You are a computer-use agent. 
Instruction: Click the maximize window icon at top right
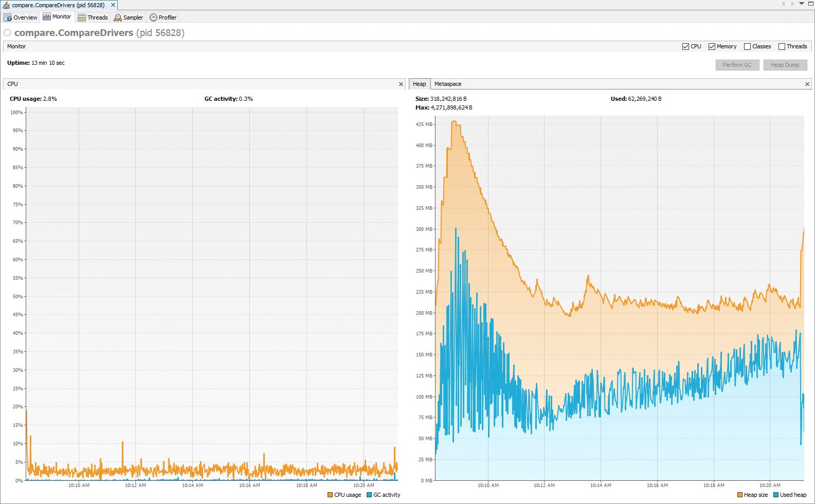click(810, 4)
